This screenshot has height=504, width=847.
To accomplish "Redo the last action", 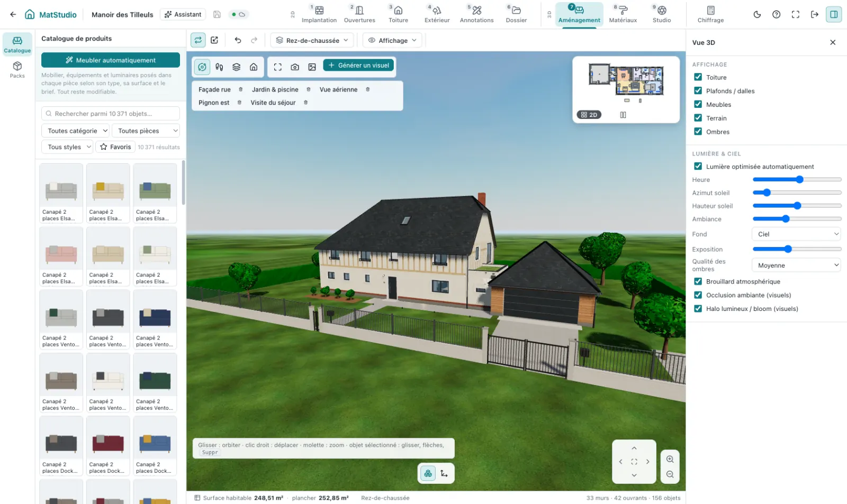I will [x=254, y=40].
